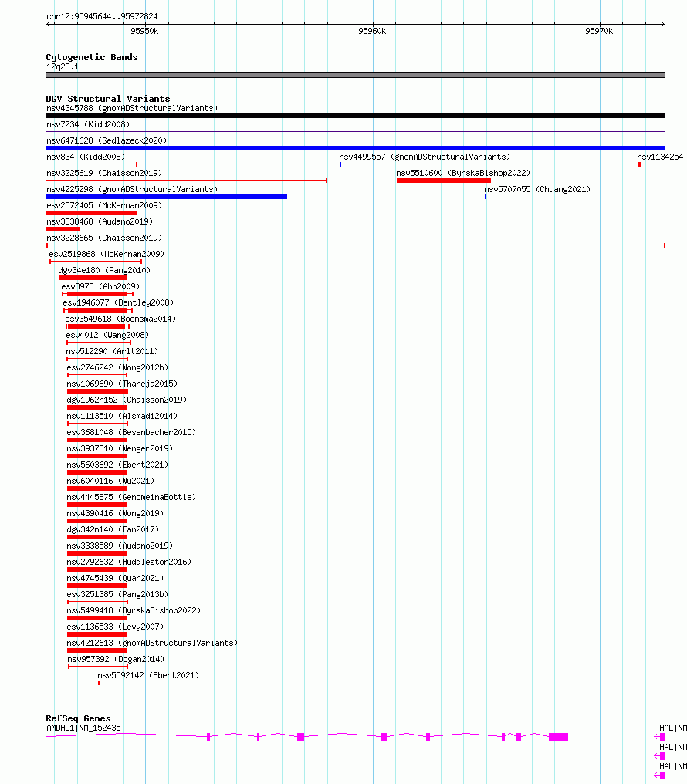Click esv1136533 (Levy2007) label
The width and height of the screenshot is (687, 784).
[115, 627]
